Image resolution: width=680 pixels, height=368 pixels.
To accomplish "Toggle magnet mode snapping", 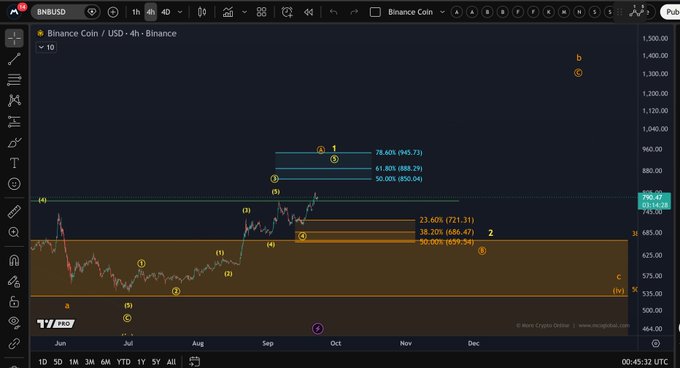I will coord(14,261).
